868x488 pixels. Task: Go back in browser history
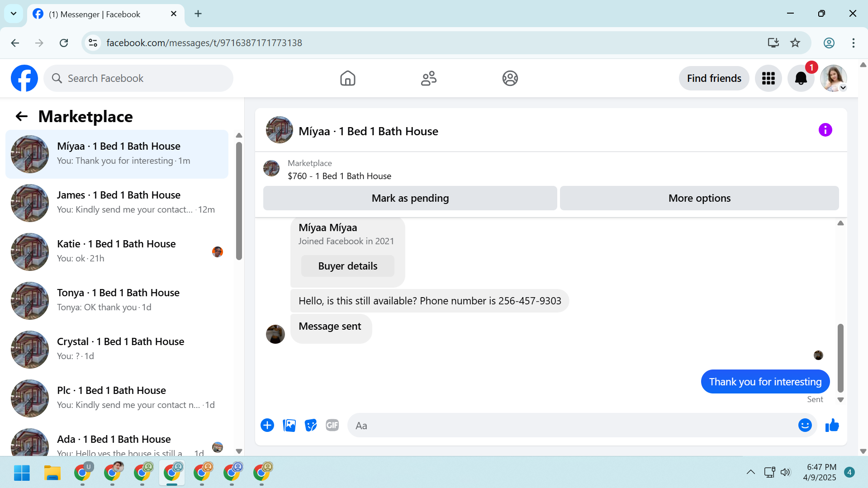tap(15, 43)
